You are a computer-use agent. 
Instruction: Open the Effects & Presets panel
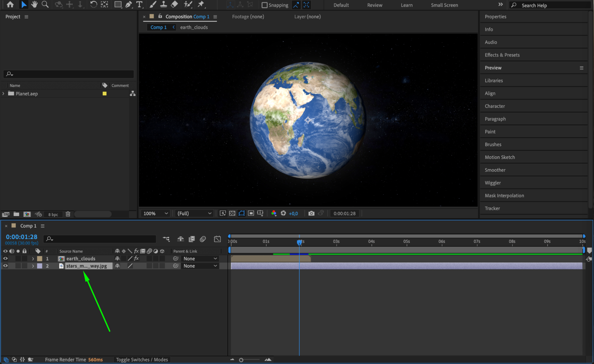click(502, 55)
